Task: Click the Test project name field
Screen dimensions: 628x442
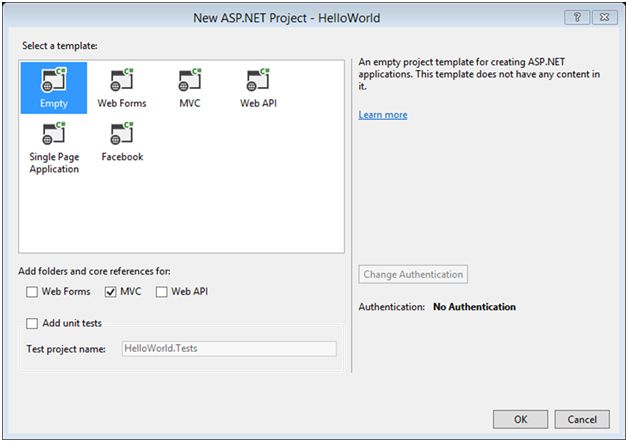Action: coord(228,349)
